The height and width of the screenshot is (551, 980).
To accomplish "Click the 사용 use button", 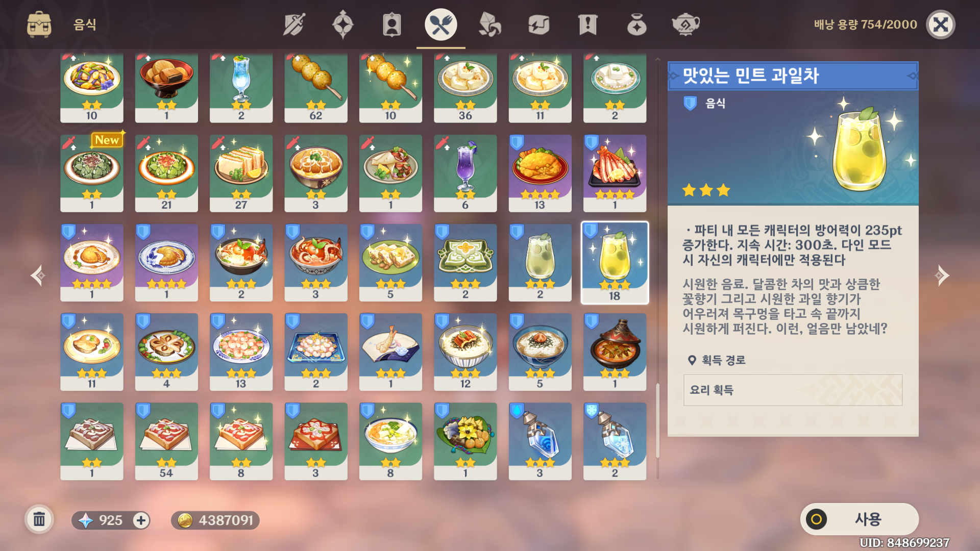I will click(860, 519).
